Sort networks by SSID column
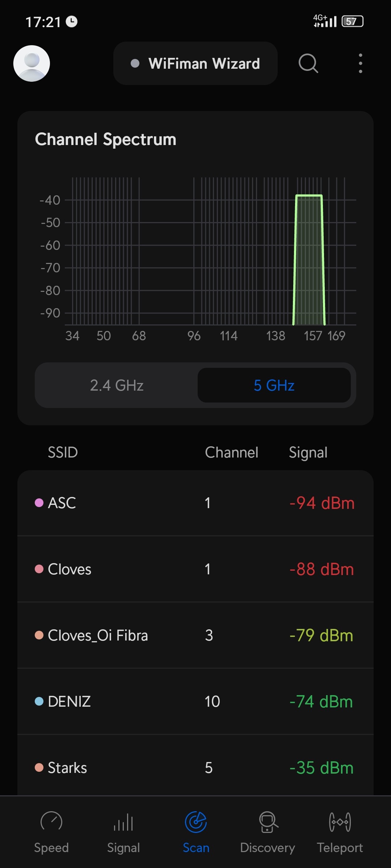This screenshot has height=868, width=391. click(63, 452)
